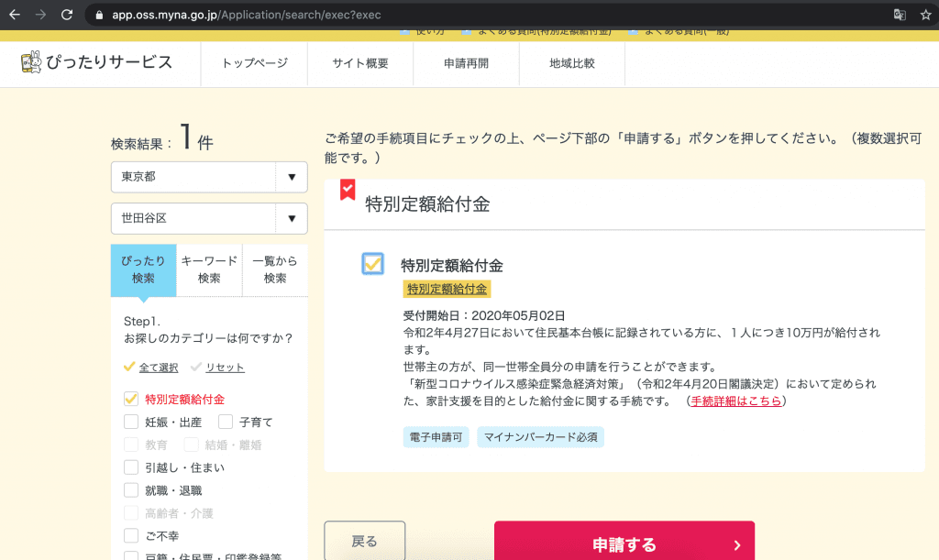Enable the 引越し・住まい checkbox
Viewport: 939px width, 560px height.
(130, 468)
